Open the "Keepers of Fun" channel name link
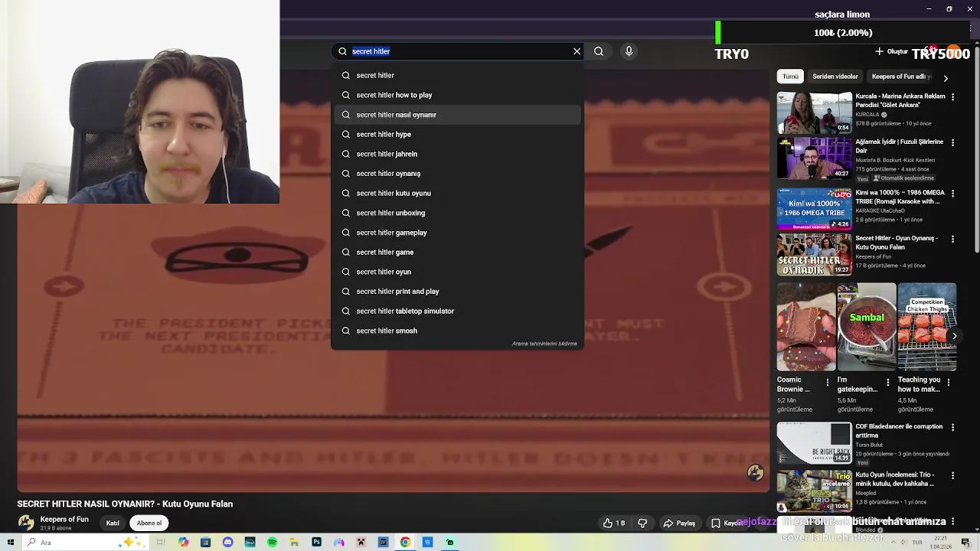 coord(64,519)
